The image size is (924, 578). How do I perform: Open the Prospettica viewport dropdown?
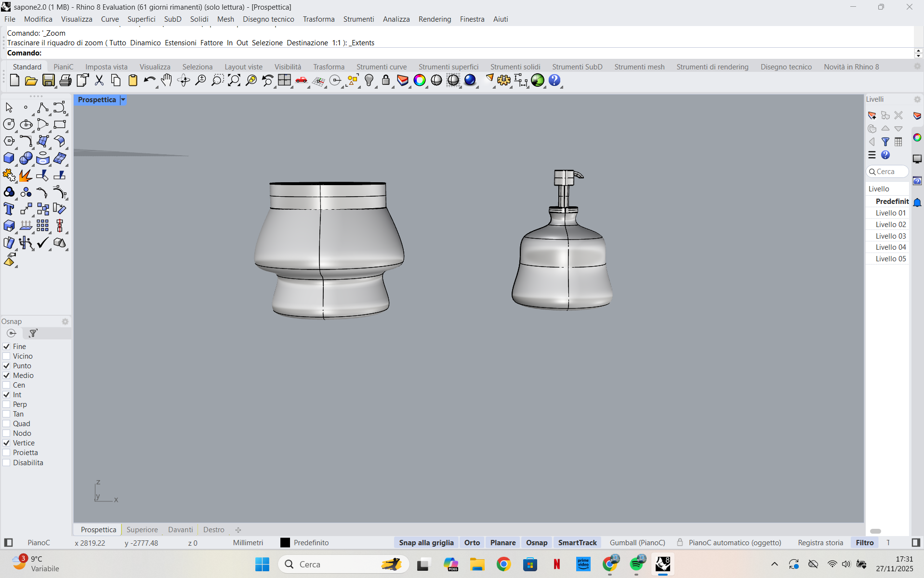tap(122, 100)
